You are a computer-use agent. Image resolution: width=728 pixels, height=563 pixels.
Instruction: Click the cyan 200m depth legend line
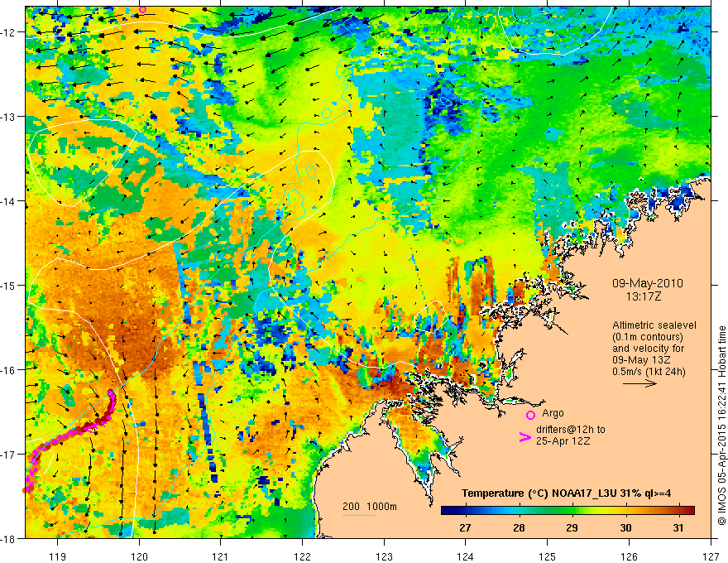click(x=359, y=515)
